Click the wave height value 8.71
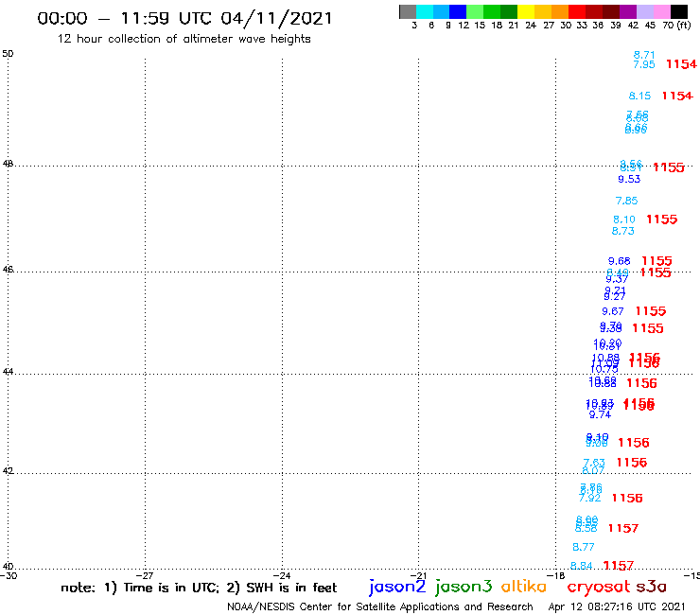Screen dimensions: 700x615 click(644, 55)
